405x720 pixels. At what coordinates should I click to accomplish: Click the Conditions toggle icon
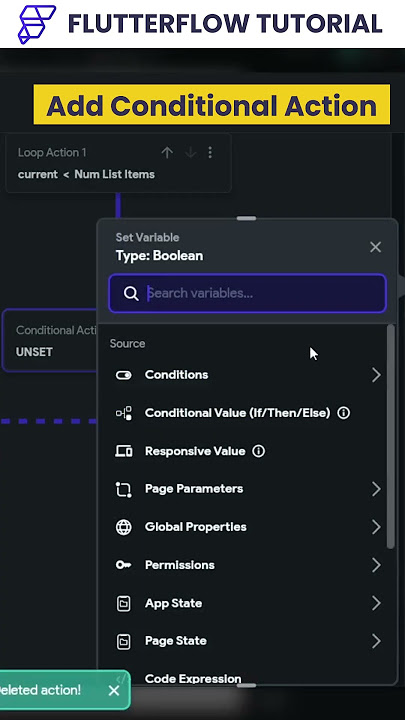click(x=123, y=375)
